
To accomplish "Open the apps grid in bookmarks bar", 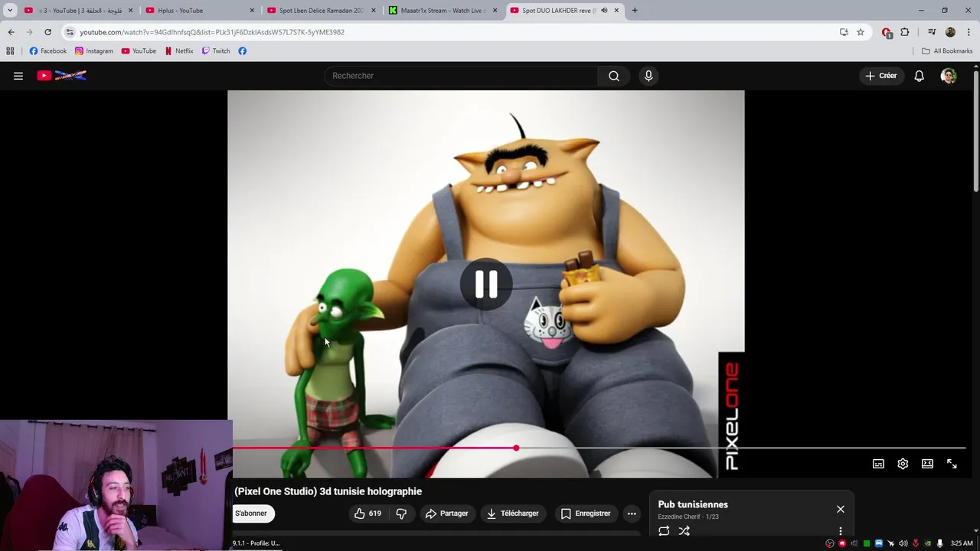I will pyautogui.click(x=10, y=51).
